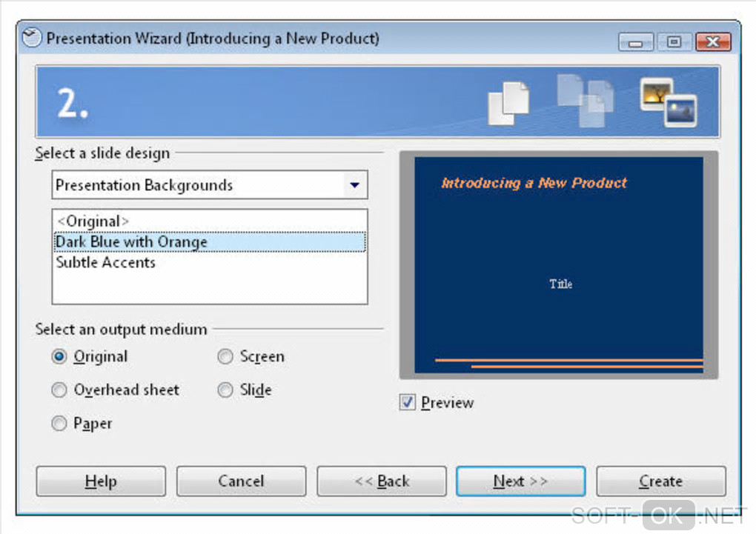Minimize the Presentation Wizard window
The height and width of the screenshot is (534, 756).
click(636, 42)
